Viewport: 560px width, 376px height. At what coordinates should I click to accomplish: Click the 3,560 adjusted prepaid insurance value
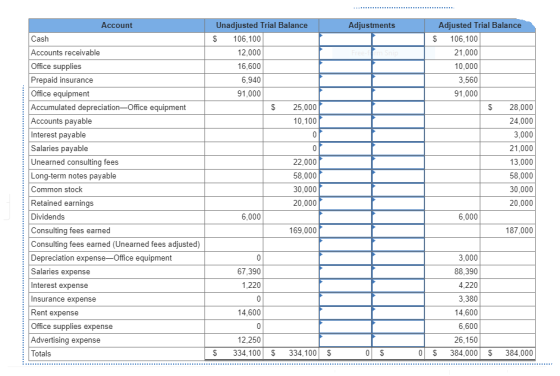click(x=468, y=80)
